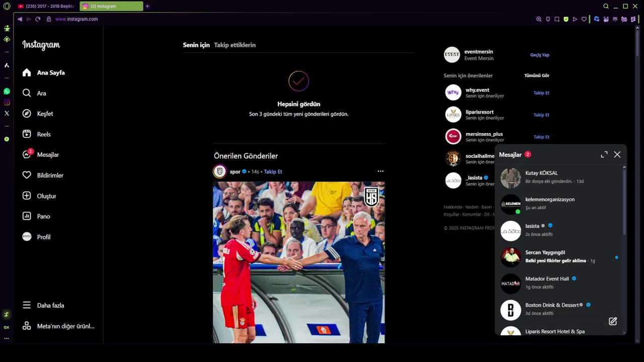This screenshot has height=362, width=644.
Task: Open Aria AI icon in browser sidebar
Action: [x=7, y=65]
